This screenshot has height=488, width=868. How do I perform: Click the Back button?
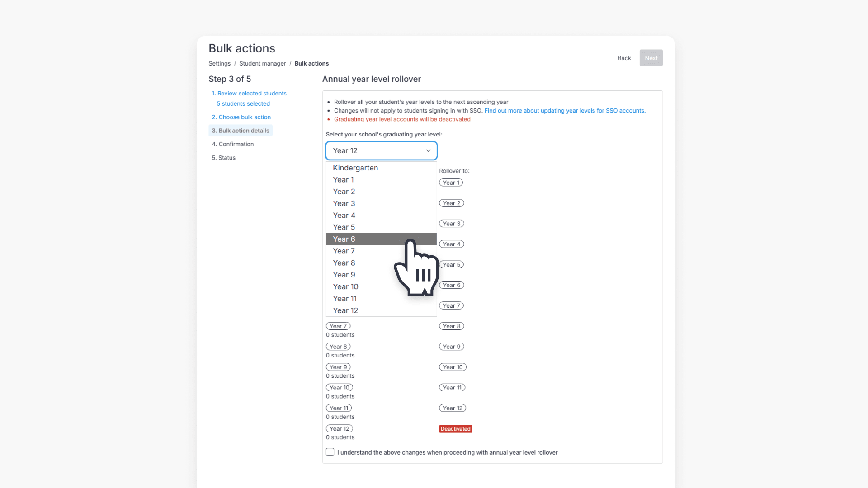[x=624, y=58]
